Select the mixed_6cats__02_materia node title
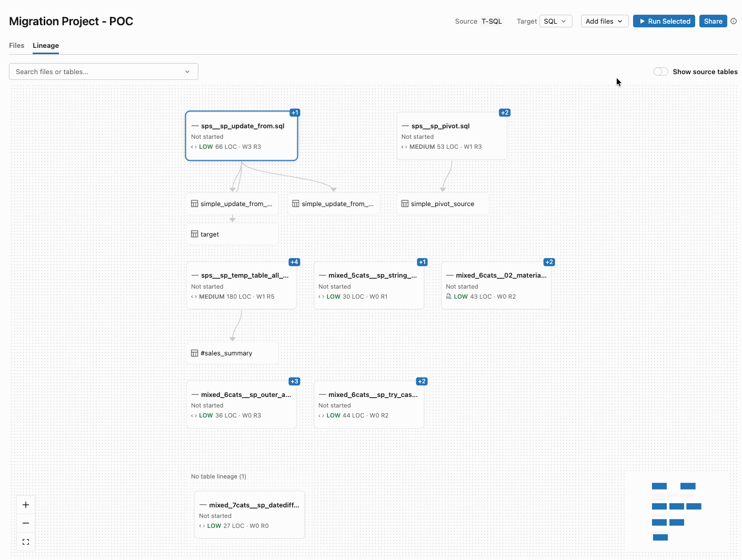Viewport: 742px width, 560px height. [x=501, y=276]
